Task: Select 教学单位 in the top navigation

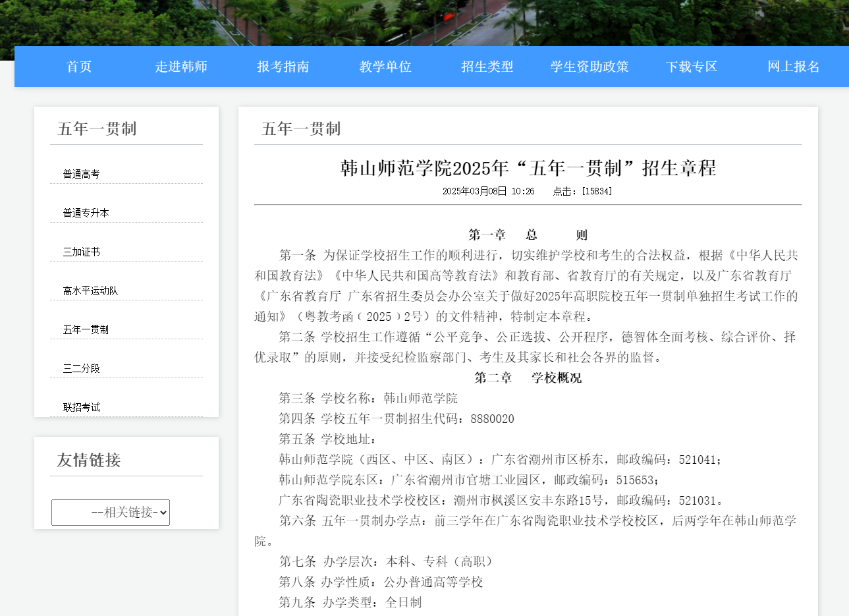Action: [x=385, y=66]
